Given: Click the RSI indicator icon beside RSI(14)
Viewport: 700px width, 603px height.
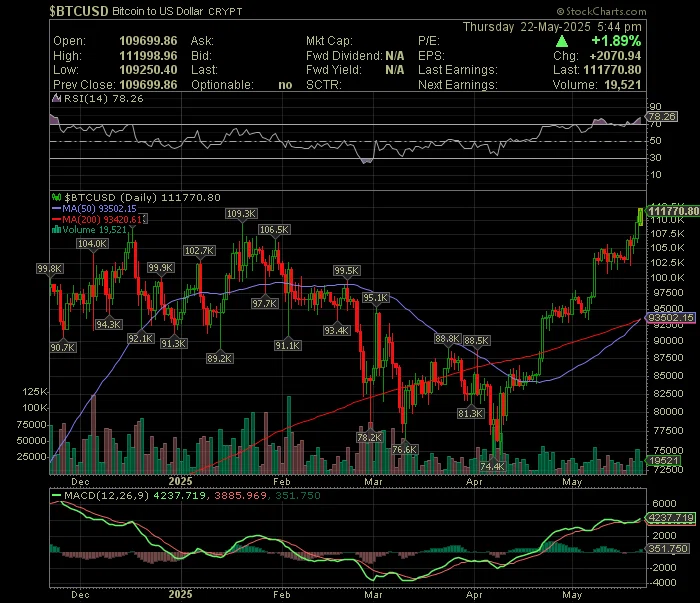Looking at the screenshot, I should point(56,98).
